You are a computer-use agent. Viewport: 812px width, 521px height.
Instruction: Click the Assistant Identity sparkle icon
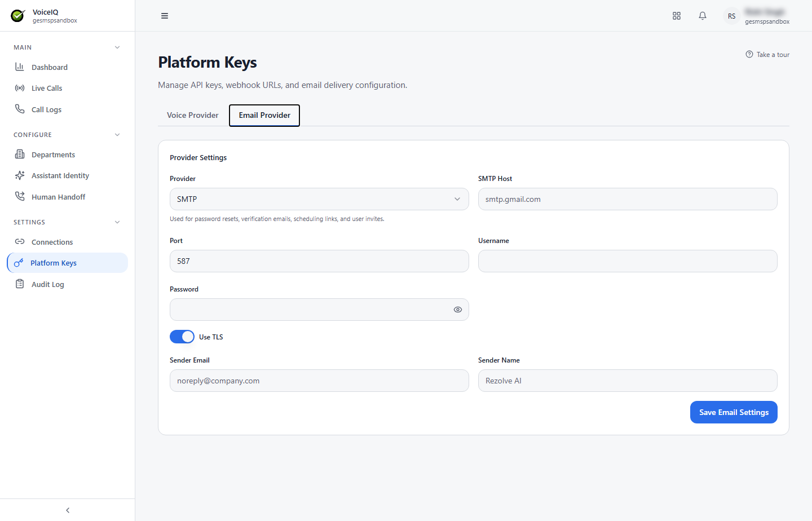point(20,175)
